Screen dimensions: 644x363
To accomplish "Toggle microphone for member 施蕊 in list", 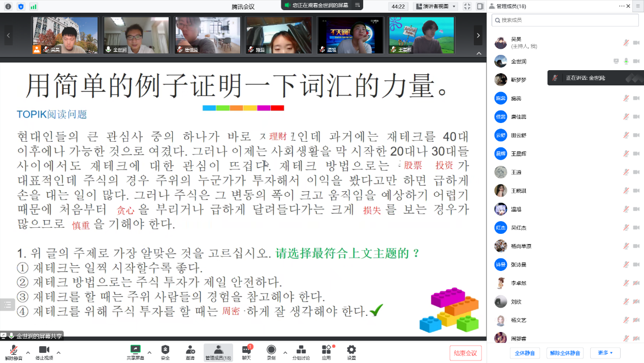I will pos(626,98).
